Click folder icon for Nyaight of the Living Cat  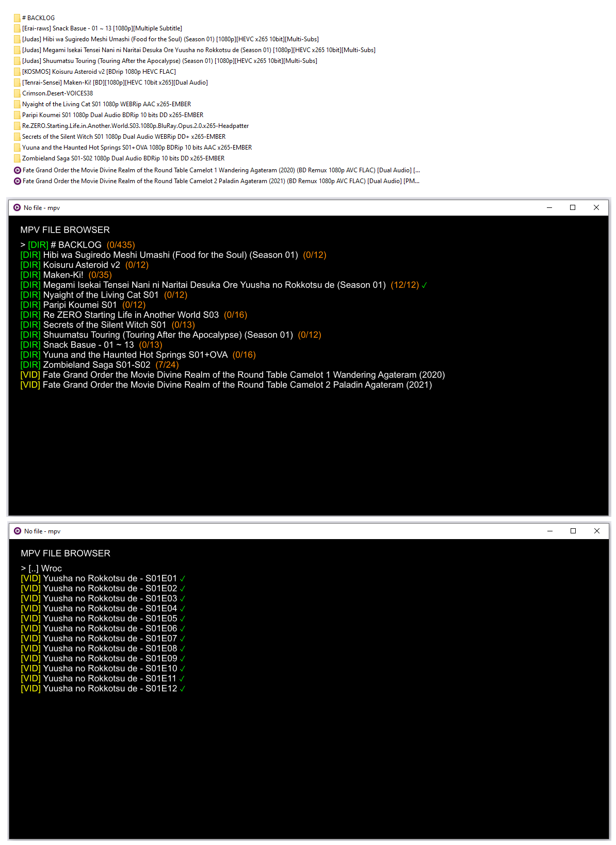[17, 105]
